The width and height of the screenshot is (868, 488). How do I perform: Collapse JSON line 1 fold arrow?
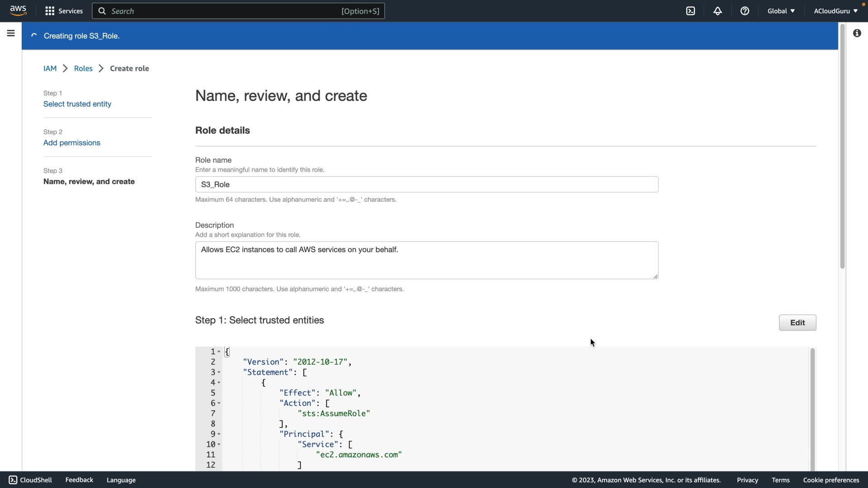tap(219, 352)
